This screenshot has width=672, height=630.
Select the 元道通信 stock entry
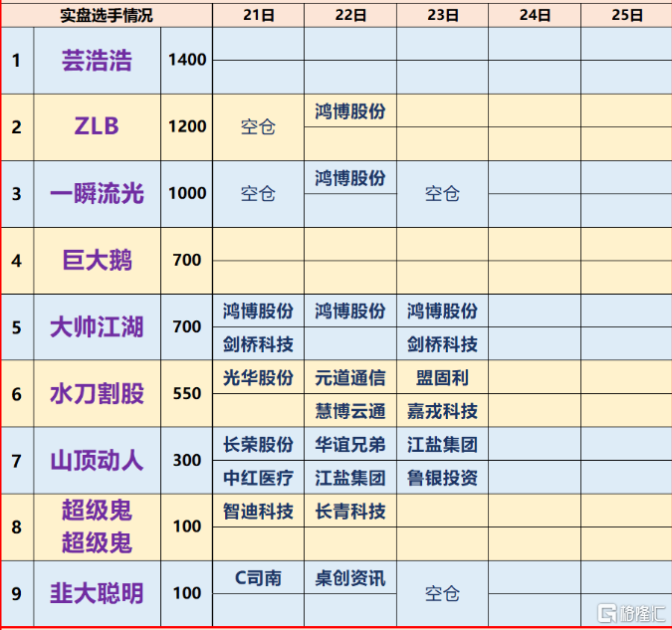point(349,377)
